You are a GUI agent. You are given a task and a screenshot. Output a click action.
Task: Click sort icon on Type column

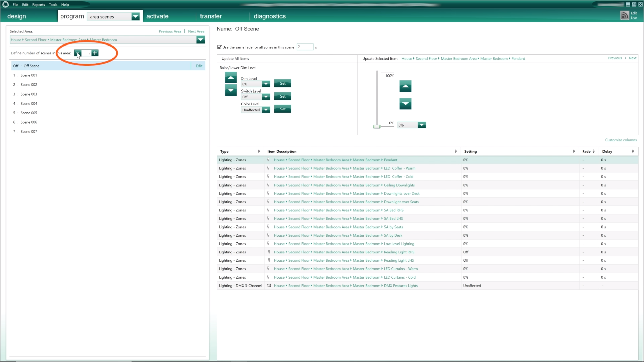[x=259, y=151]
